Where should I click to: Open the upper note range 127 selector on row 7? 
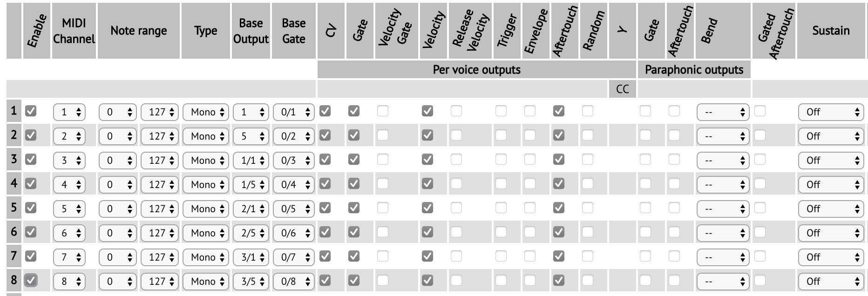click(159, 257)
